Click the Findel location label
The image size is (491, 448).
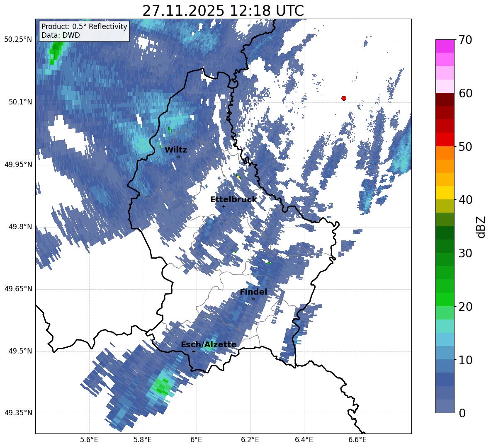click(x=253, y=292)
